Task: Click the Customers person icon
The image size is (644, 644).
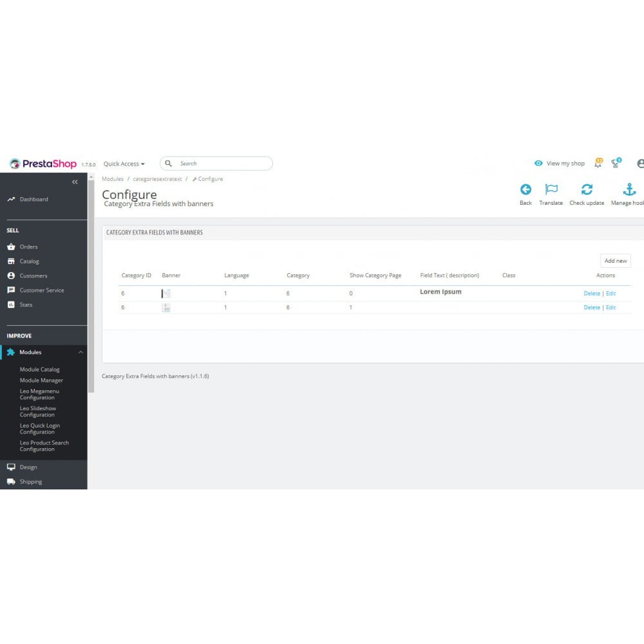Action: 11,276
